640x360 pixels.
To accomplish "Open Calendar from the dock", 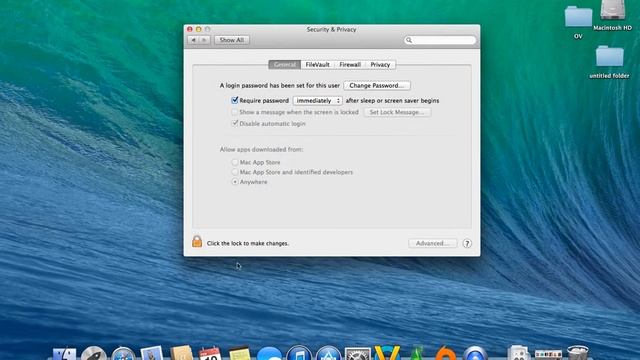I will [210, 353].
